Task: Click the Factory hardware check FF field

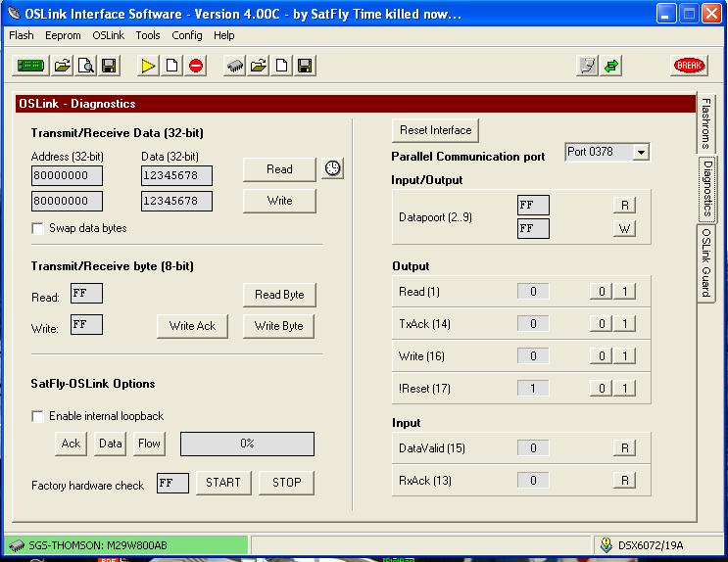Action: coord(172,484)
